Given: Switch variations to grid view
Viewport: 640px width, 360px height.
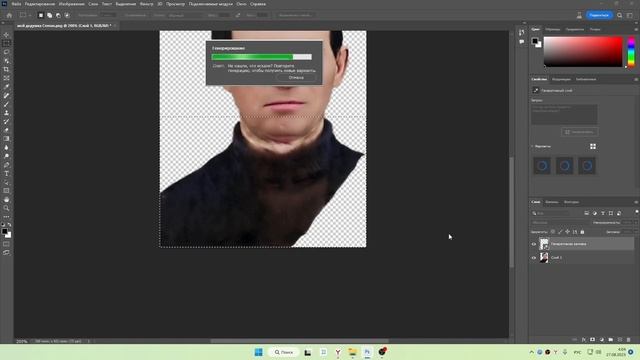Looking at the screenshot, I should coord(593,146).
